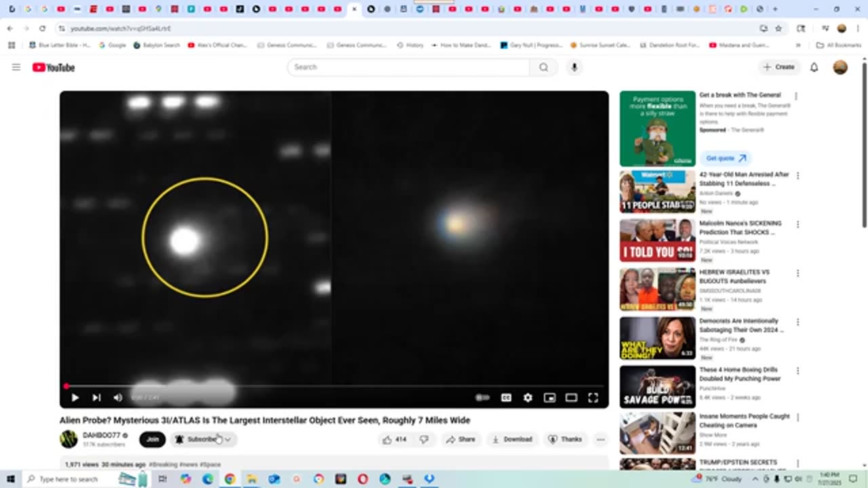This screenshot has width=868, height=488.
Task: Open the All Bookmarks folder
Action: [839, 45]
